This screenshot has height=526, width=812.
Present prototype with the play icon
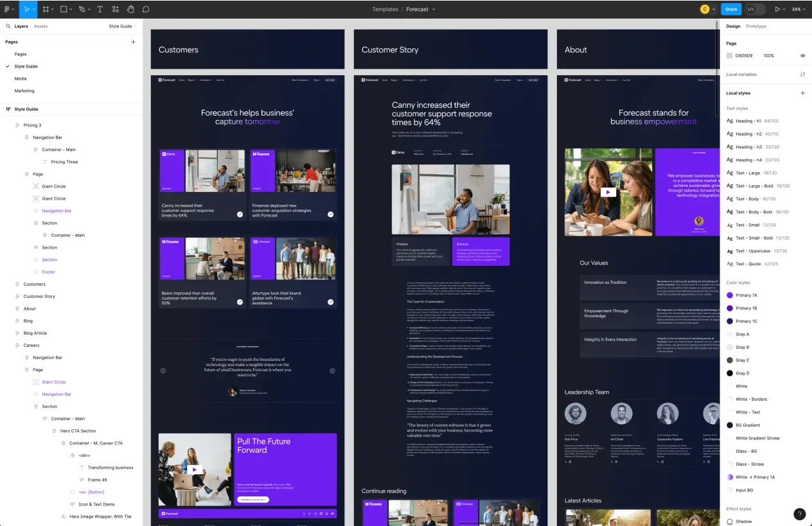click(777, 9)
